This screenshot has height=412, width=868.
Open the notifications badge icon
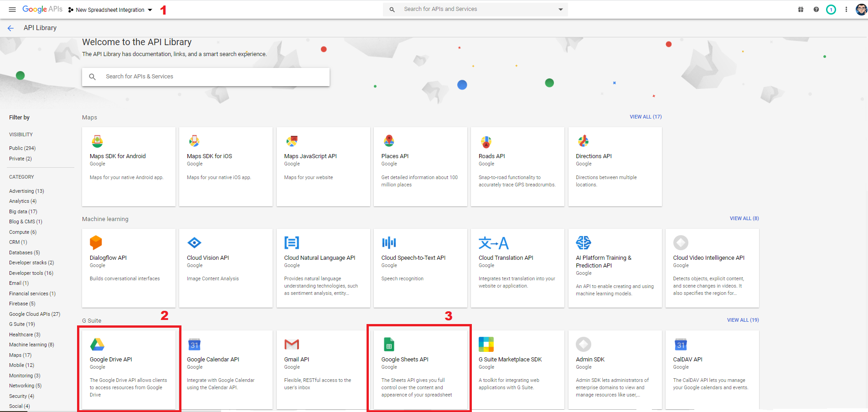[831, 9]
